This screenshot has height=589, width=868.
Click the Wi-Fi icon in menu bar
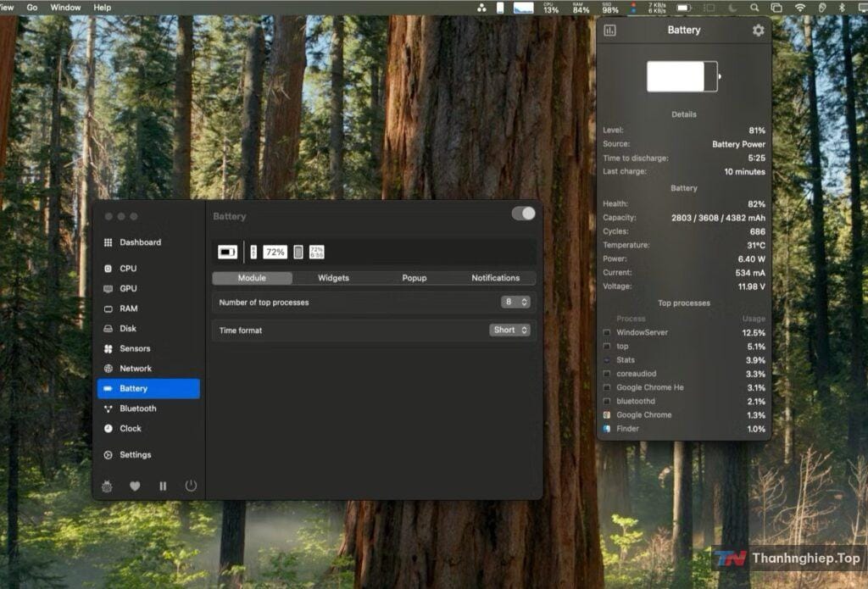click(x=800, y=8)
